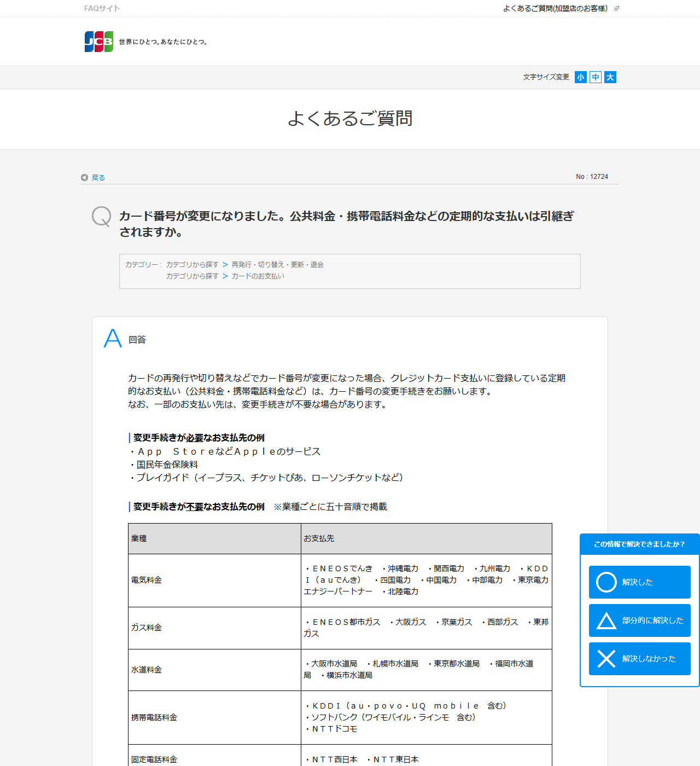Set font size to 大 (large)
The image size is (700, 766).
click(610, 77)
